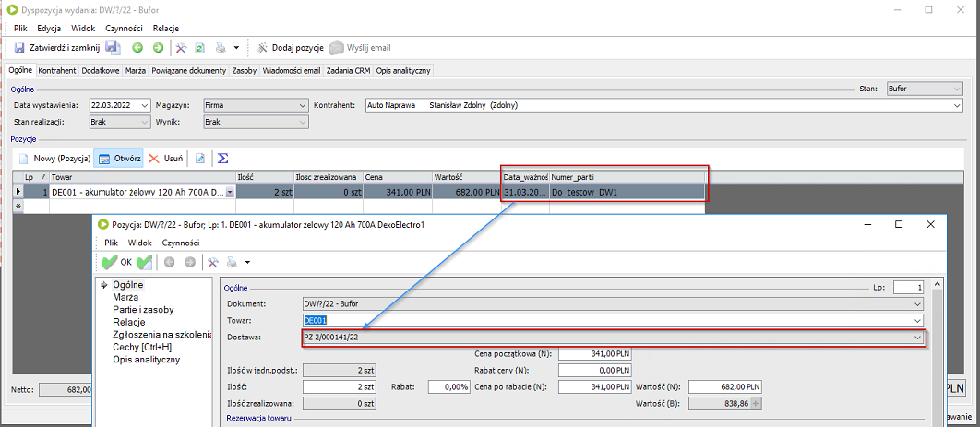Screen dimensions: 980x427
Task: Go to next record with green arrow
Action: click(x=158, y=47)
